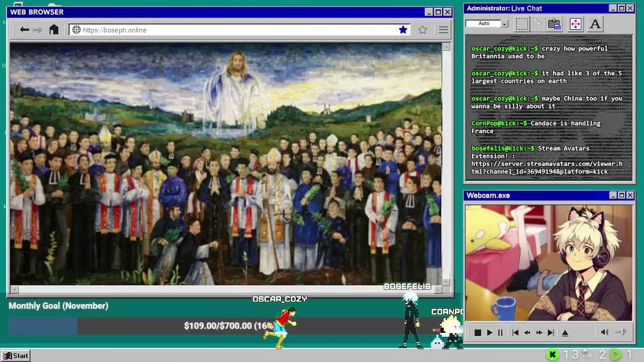644x362 pixels.
Task: Click the green Kick icon in taskbar
Action: coord(552,355)
